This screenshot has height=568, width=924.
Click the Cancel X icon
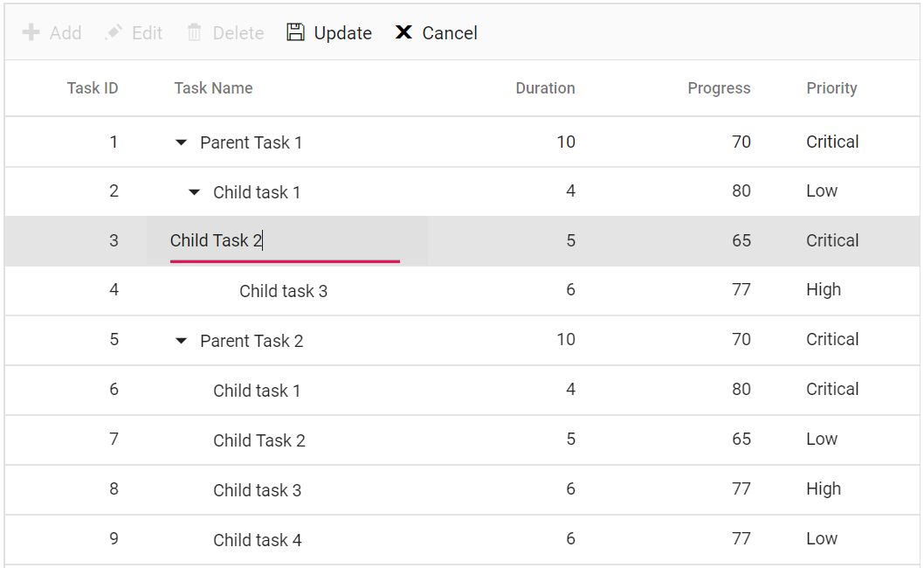click(403, 32)
